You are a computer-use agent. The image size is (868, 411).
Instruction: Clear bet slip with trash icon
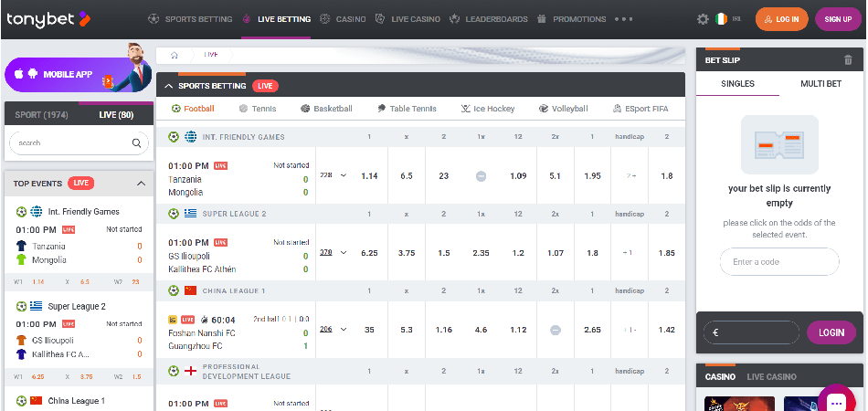[848, 60]
